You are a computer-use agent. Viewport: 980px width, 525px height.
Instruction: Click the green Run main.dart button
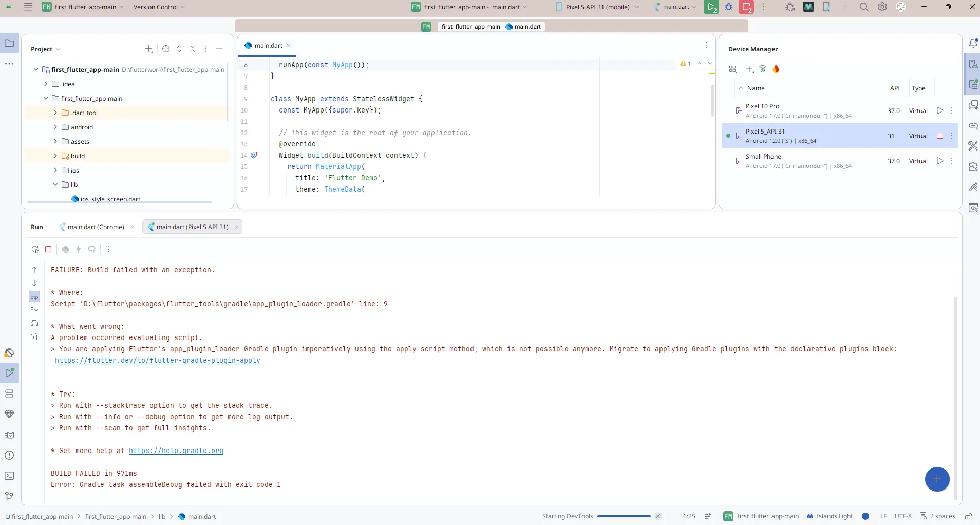click(x=711, y=7)
